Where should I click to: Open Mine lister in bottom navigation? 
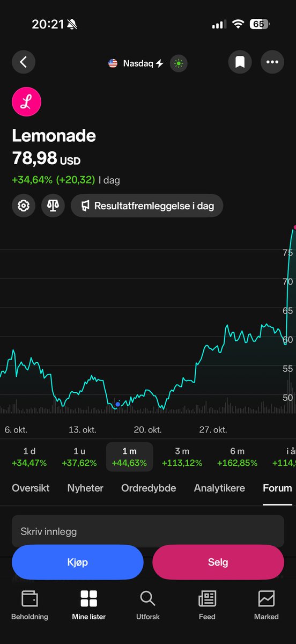tap(88, 605)
